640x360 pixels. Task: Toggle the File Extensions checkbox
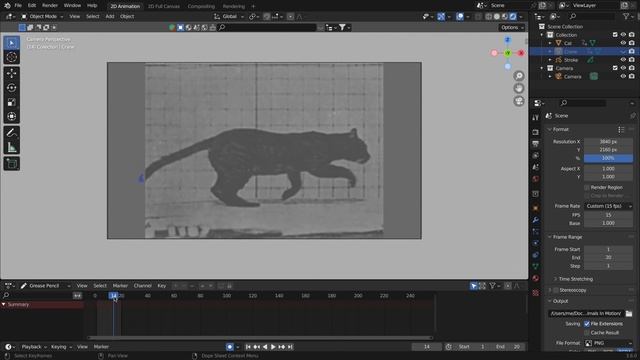[x=587, y=324]
